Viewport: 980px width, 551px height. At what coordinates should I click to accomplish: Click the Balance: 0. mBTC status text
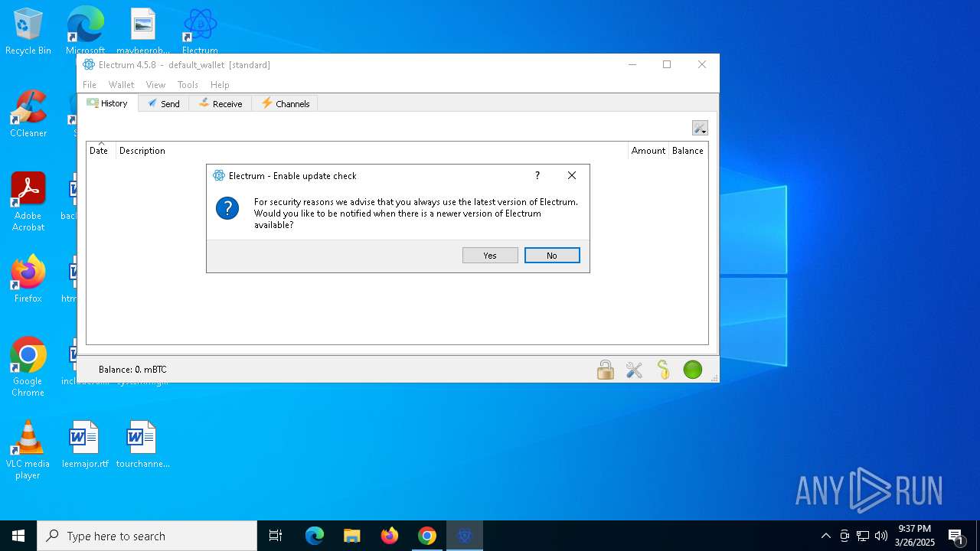coord(132,370)
